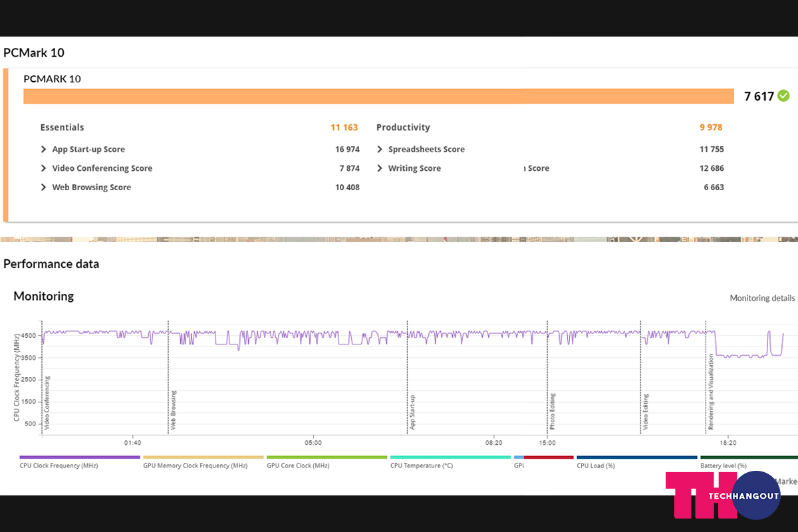Click the overall score 7 617
Viewport: 798px width, 532px height.
[x=759, y=96]
